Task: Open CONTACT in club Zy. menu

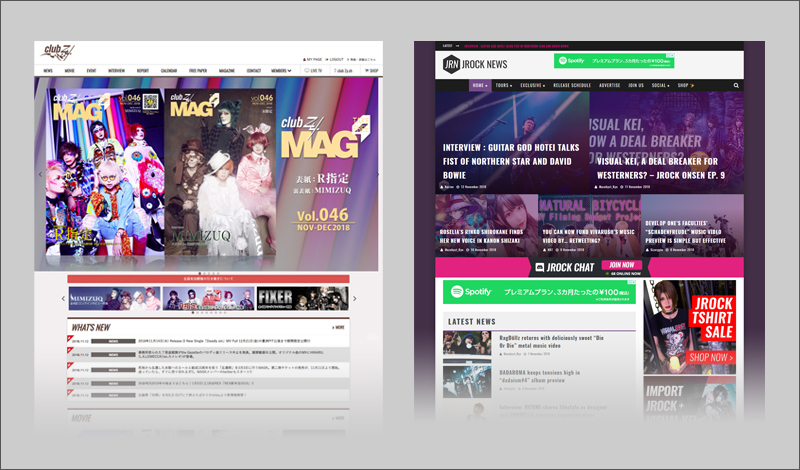Action: [254, 70]
